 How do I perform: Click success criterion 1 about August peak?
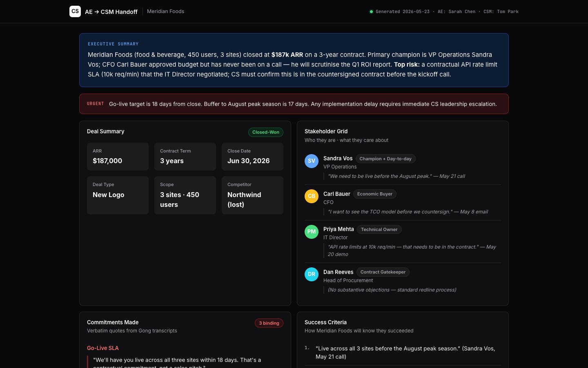(x=403, y=352)
